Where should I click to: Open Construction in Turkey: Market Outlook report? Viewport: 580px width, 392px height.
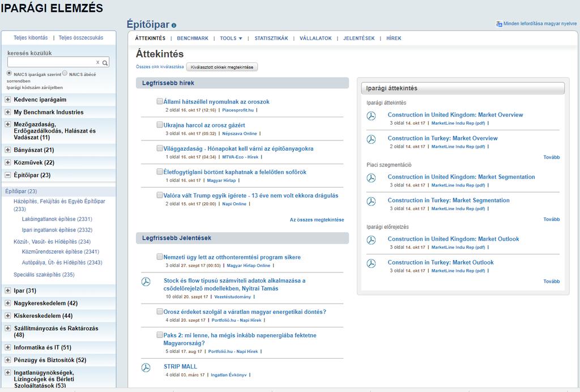coord(441,262)
